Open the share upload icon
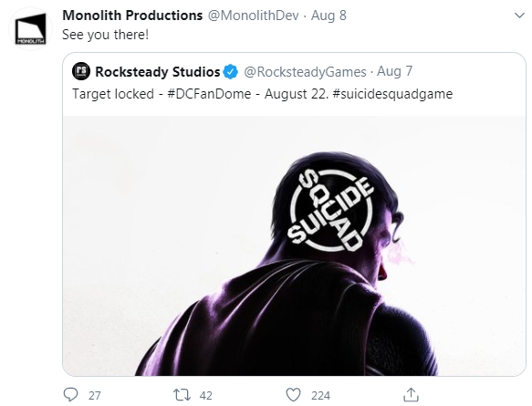Image resolution: width=532 pixels, height=406 pixels. click(x=411, y=394)
